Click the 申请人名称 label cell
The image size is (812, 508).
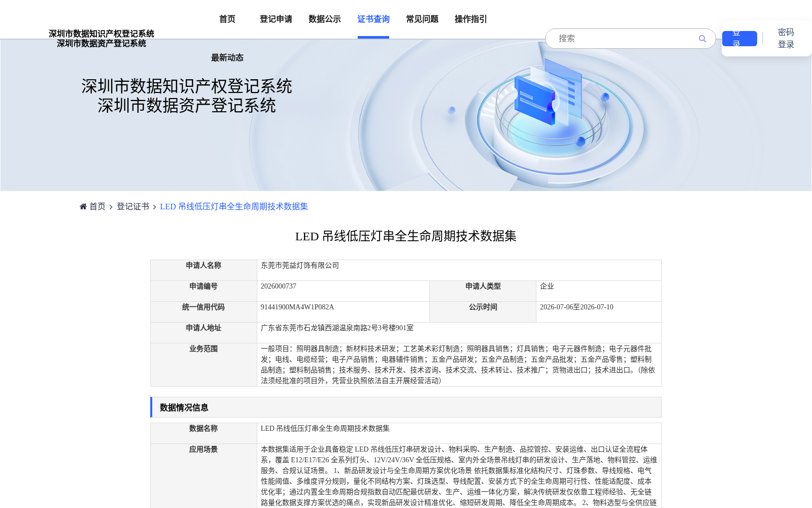[x=204, y=270]
